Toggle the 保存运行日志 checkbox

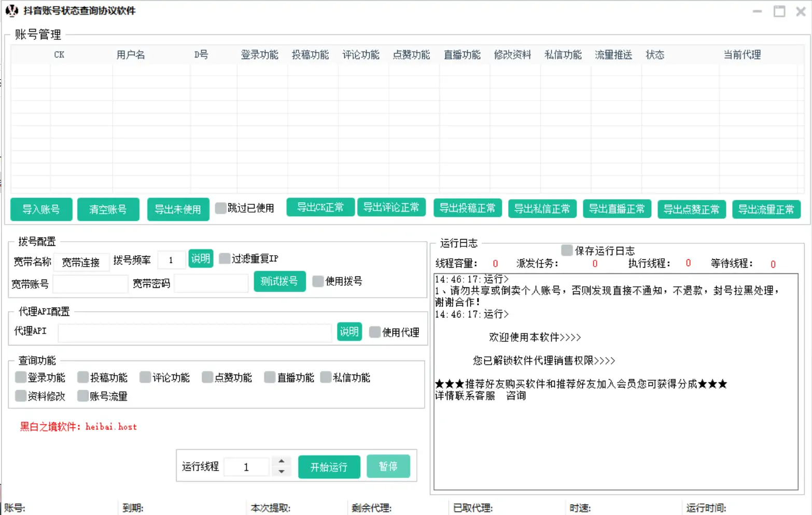pos(567,250)
